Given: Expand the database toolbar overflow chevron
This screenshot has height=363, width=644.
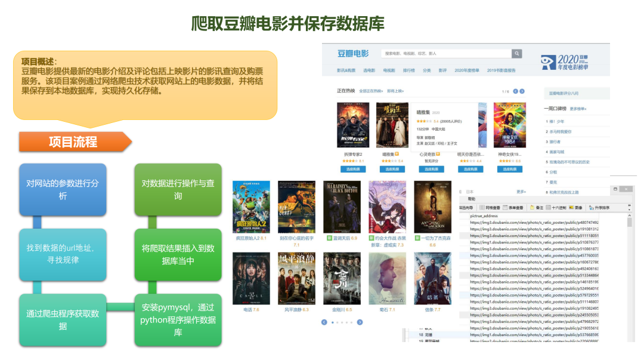Looking at the screenshot, I should click(629, 207).
